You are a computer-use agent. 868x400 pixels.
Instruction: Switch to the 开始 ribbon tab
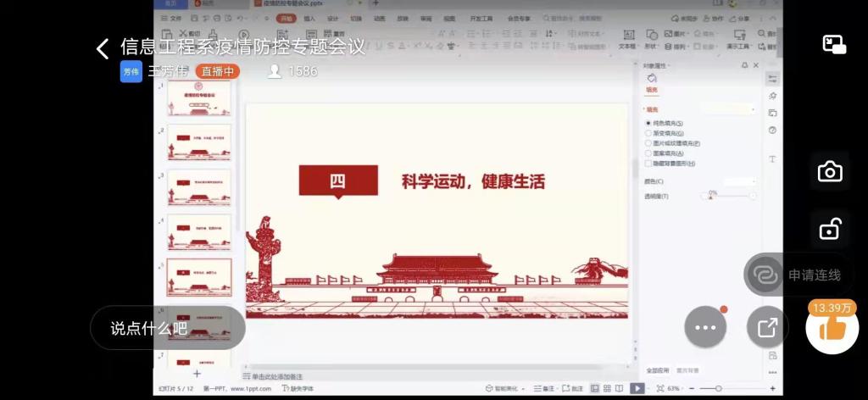click(x=286, y=19)
